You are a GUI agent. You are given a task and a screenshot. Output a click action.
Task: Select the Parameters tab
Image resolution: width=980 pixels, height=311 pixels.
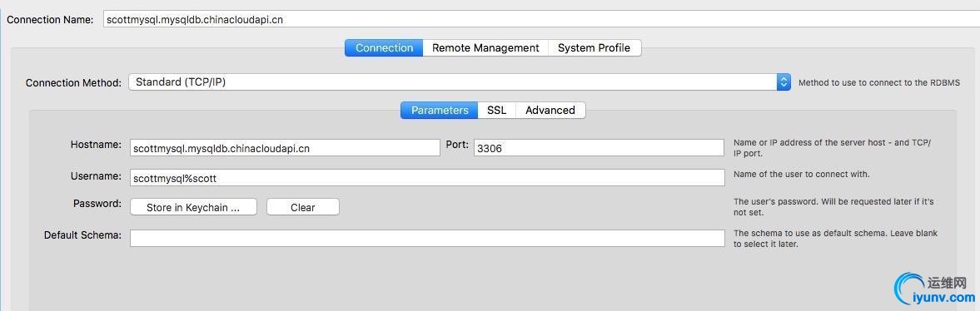pos(440,111)
